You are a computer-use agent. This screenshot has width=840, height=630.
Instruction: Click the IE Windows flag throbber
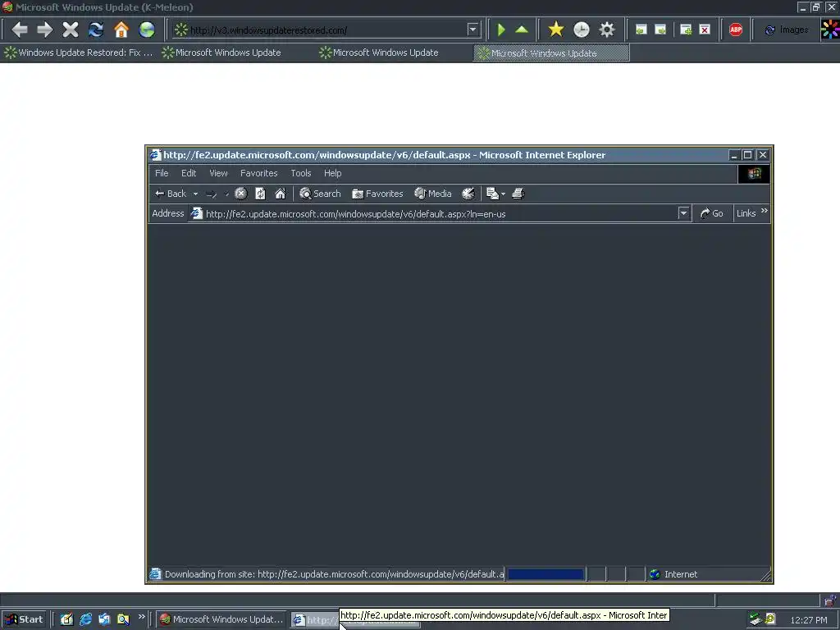coord(754,174)
